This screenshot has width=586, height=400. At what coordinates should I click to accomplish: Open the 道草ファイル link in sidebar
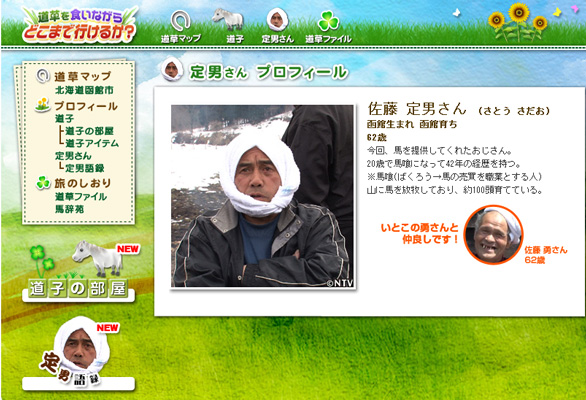point(81,196)
